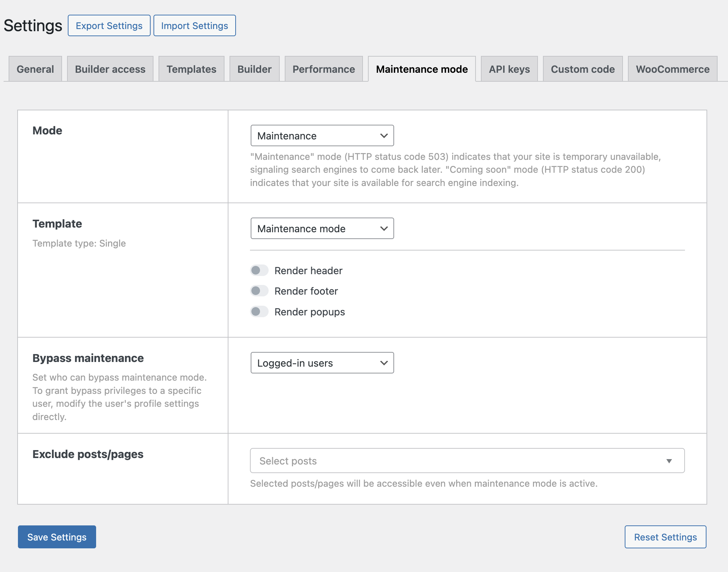728x572 pixels.
Task: Open the Bypass maintenance Logged-in users dropdown
Action: (322, 363)
